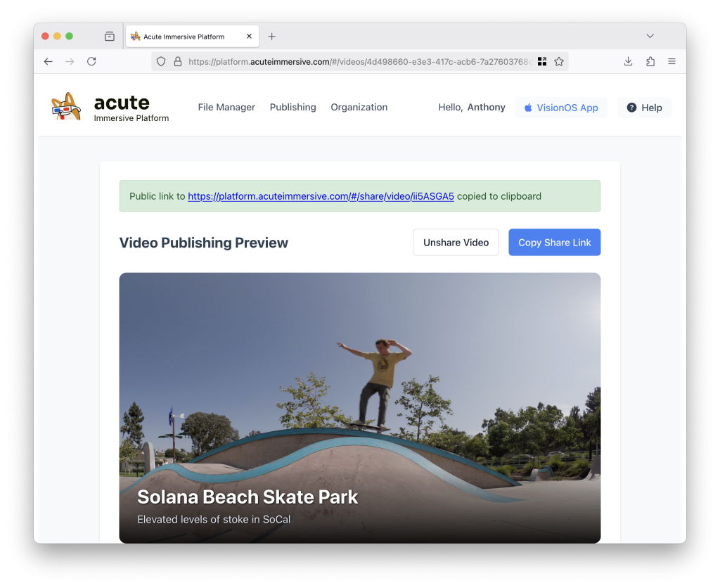The image size is (720, 588).
Task: Go back to the previous page
Action: 49,62
